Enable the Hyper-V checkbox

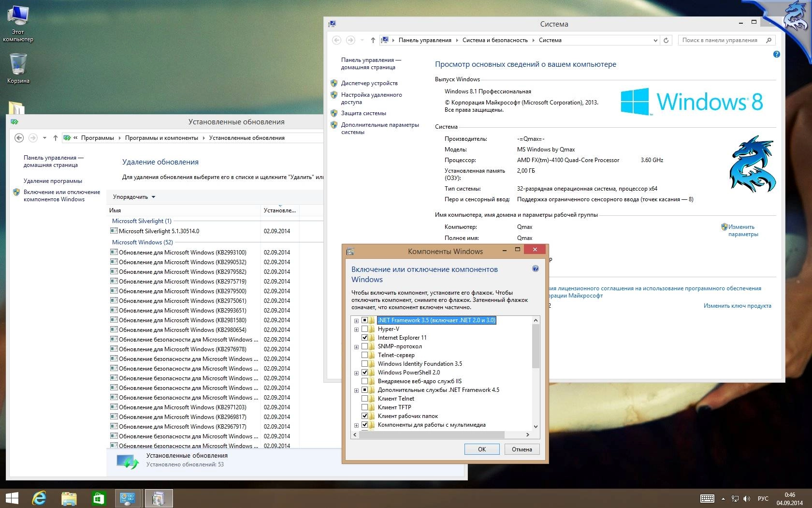(x=365, y=329)
